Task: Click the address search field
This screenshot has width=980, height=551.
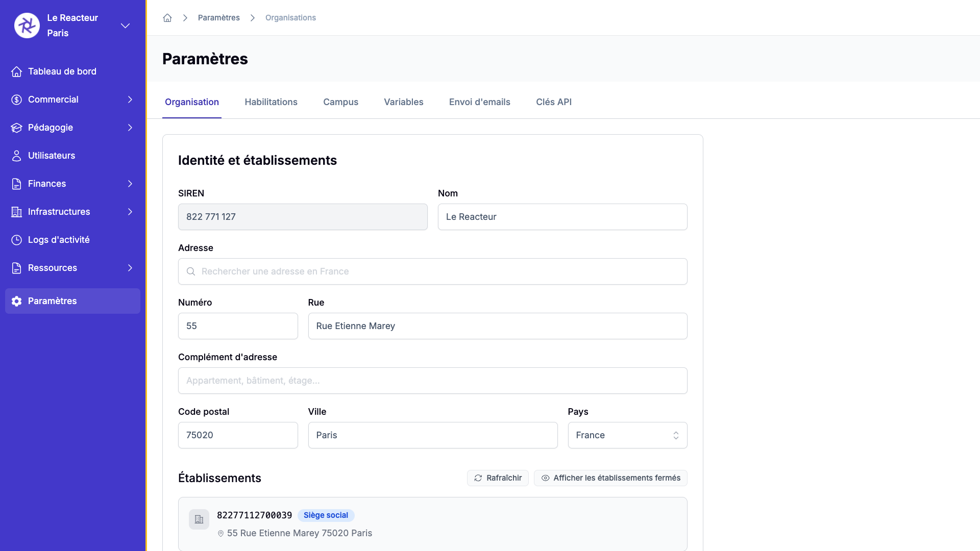Action: [x=433, y=271]
